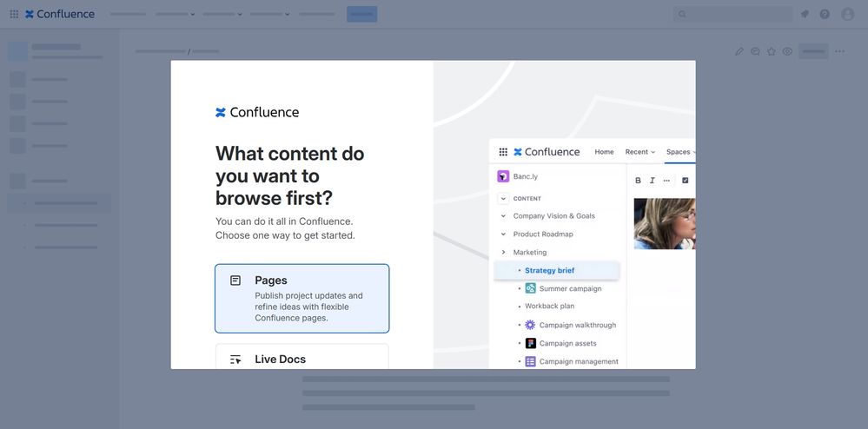Open the page's more actions ellipsis
Screen dimensions: 868x429
[840, 51]
